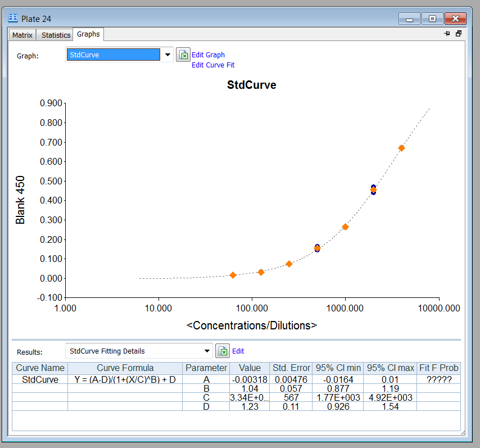Open the Statistics tab
480x448 pixels.
56,35
